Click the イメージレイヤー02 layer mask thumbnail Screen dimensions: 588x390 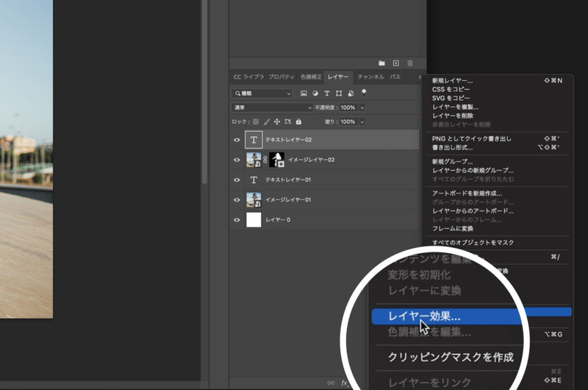pyautogui.click(x=277, y=160)
